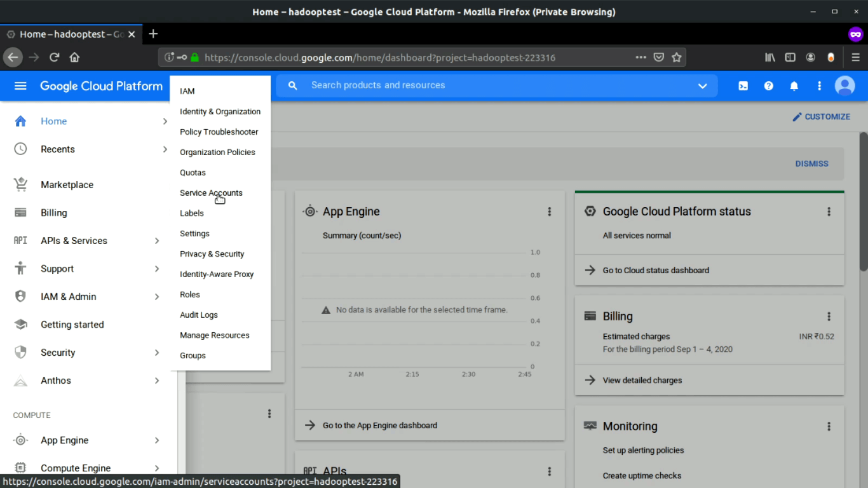Expand the search bar dropdown arrow
The image size is (868, 488).
[x=703, y=86]
